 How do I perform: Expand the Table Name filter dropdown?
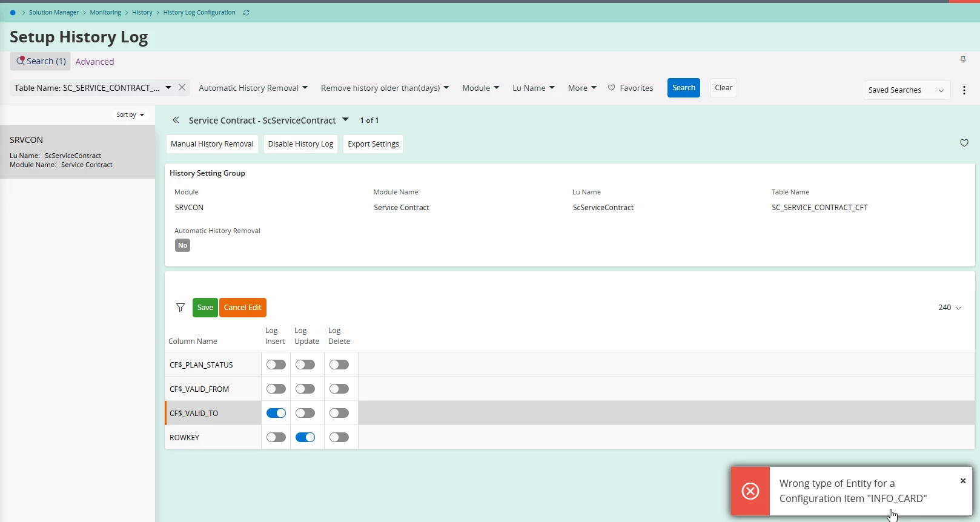click(x=168, y=88)
